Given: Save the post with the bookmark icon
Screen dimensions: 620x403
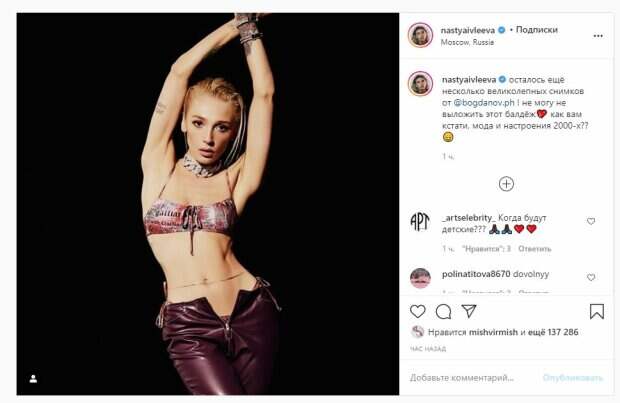Looking at the screenshot, I should click(x=596, y=311).
